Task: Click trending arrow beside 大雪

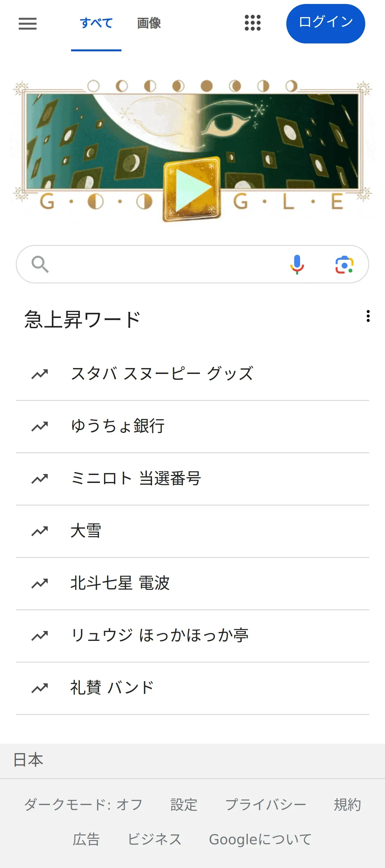Action: pos(40,531)
